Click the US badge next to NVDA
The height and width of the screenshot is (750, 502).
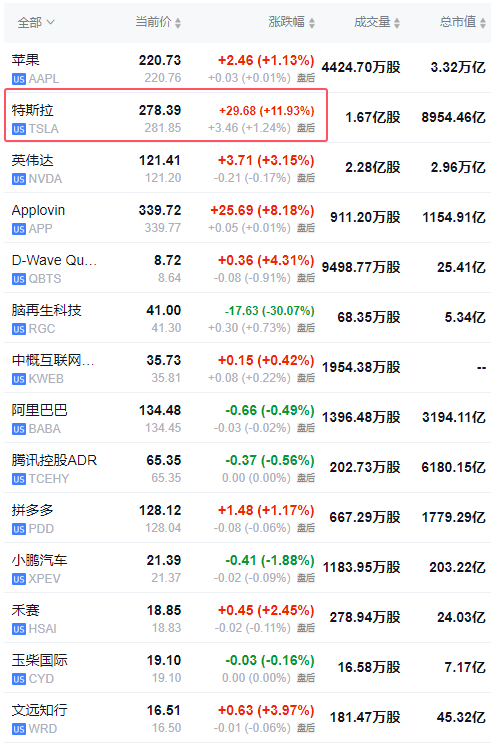(x=19, y=179)
